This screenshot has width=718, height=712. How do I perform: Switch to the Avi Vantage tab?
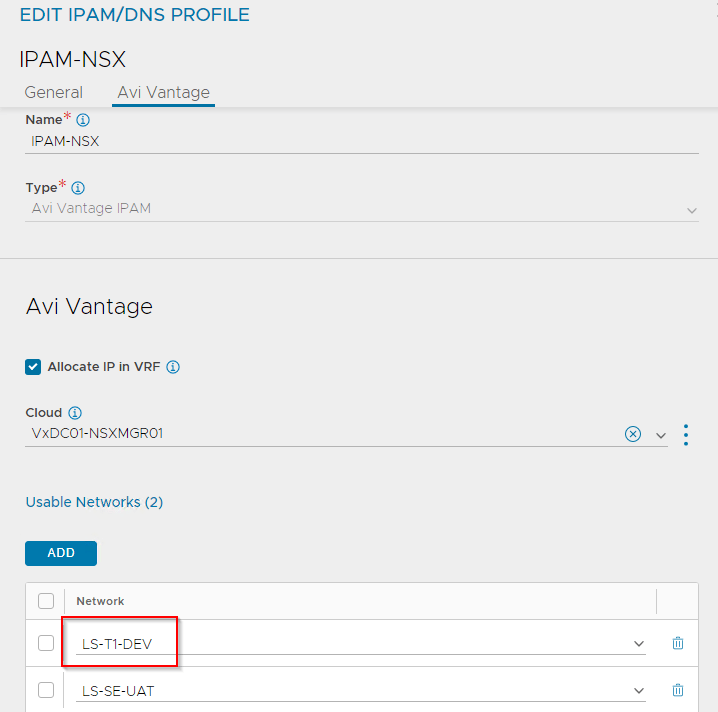[x=163, y=92]
